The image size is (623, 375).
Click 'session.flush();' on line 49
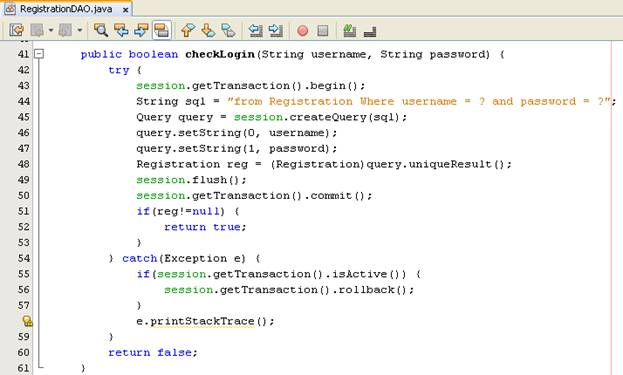(192, 180)
